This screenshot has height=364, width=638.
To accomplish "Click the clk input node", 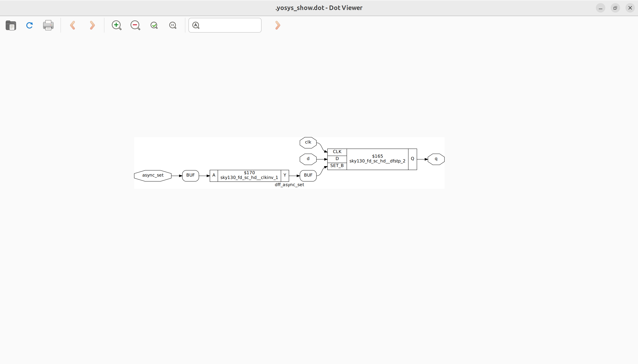I will point(308,142).
